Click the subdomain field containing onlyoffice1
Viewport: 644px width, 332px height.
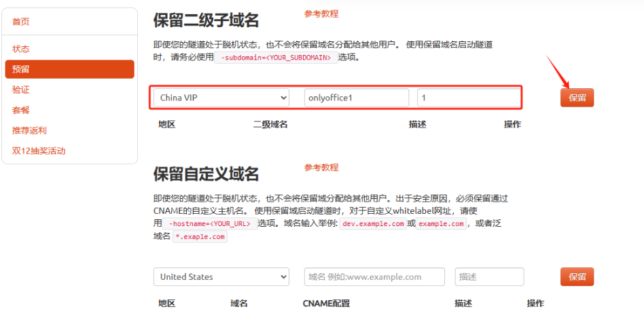(x=356, y=98)
